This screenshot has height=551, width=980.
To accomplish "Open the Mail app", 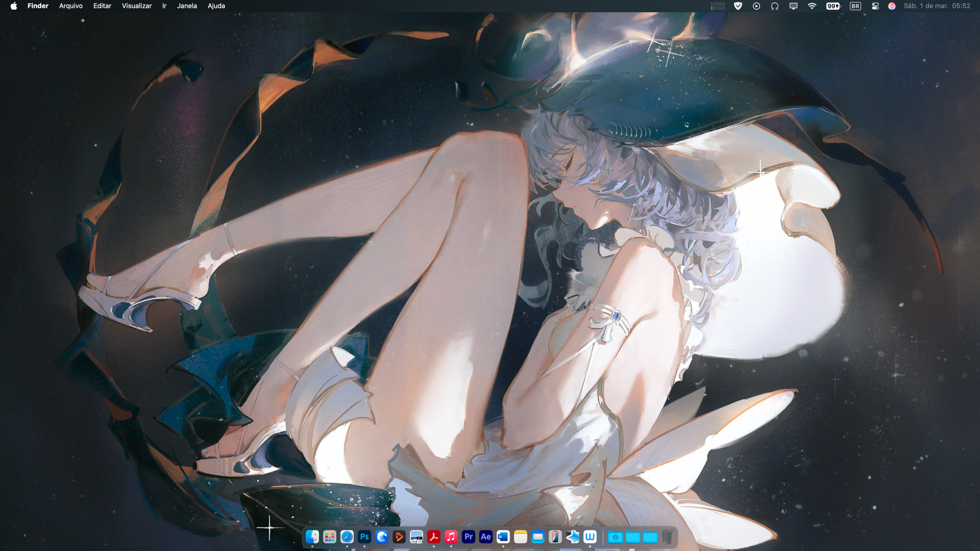I will (x=538, y=537).
